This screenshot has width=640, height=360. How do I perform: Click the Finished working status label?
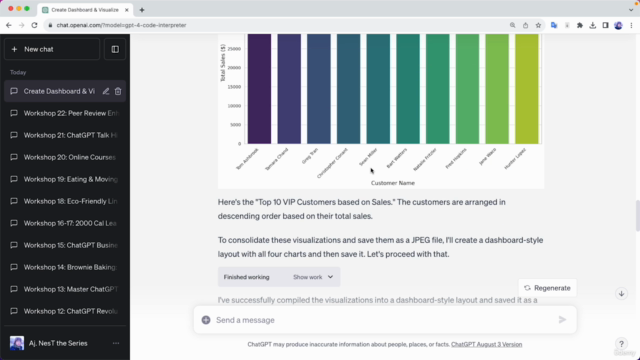247,277
